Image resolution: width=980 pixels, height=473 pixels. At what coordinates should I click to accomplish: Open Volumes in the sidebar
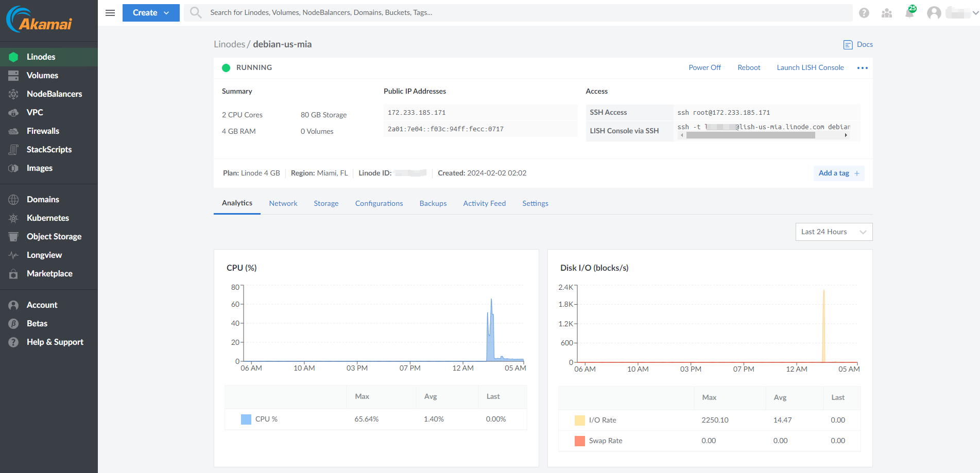pyautogui.click(x=42, y=75)
